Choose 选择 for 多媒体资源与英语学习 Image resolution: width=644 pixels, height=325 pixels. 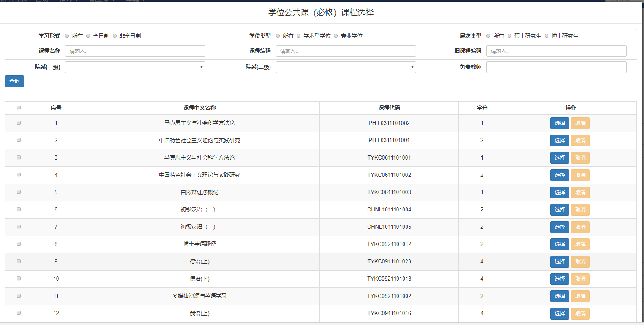[559, 296]
